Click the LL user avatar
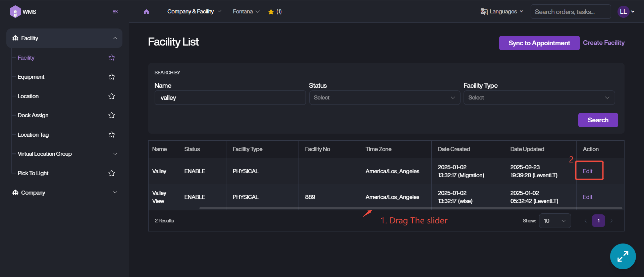The image size is (644, 277). [x=623, y=11]
